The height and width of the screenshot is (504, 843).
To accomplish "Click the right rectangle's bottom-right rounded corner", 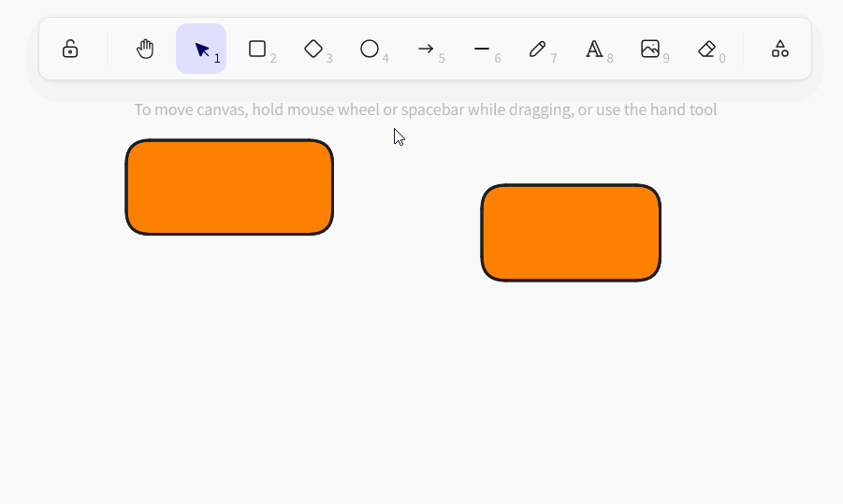I will pos(655,274).
